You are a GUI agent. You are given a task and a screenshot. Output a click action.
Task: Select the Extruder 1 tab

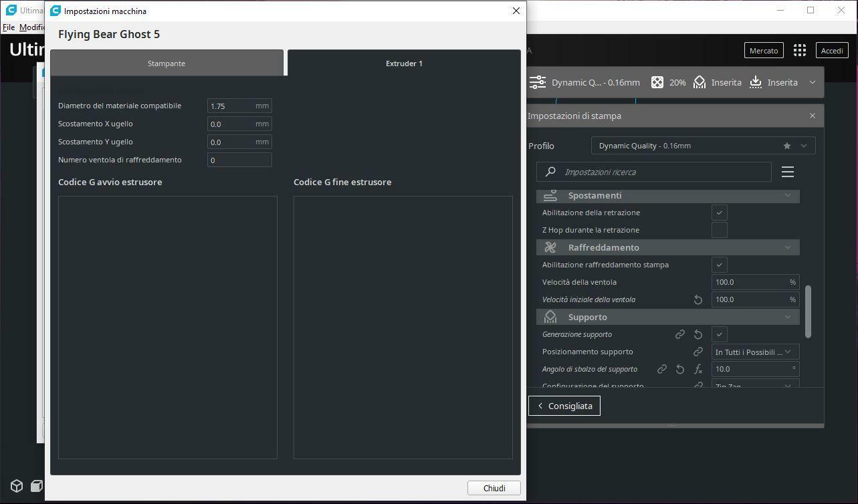pyautogui.click(x=404, y=63)
